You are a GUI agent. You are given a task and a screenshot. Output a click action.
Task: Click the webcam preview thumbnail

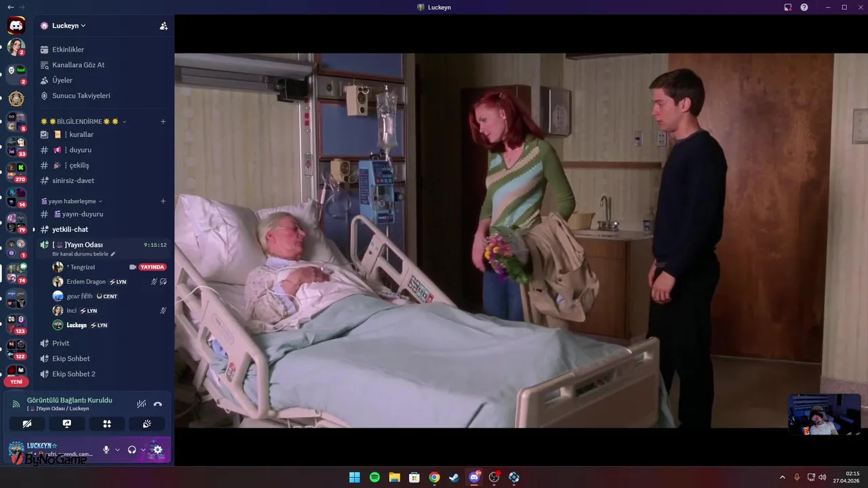[825, 414]
